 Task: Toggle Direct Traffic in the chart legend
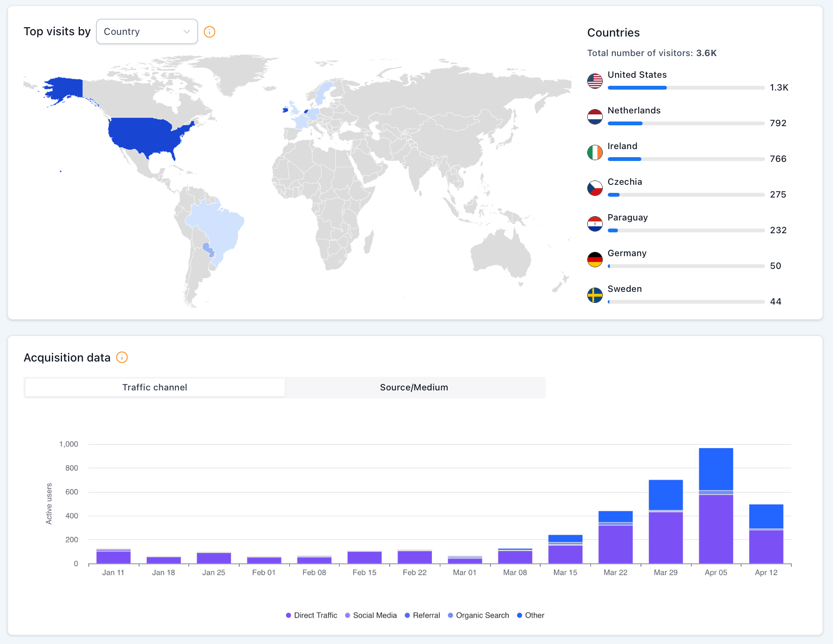point(312,615)
